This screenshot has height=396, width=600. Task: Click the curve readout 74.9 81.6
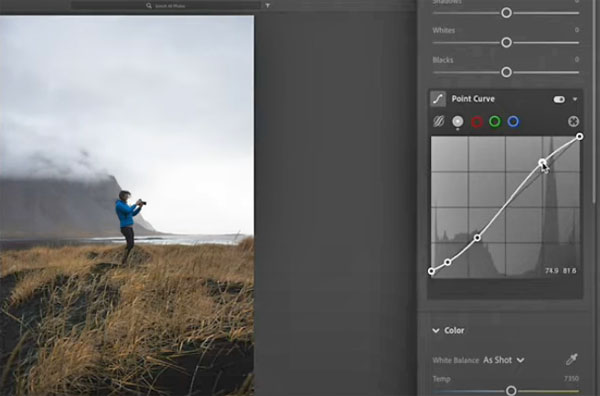561,271
